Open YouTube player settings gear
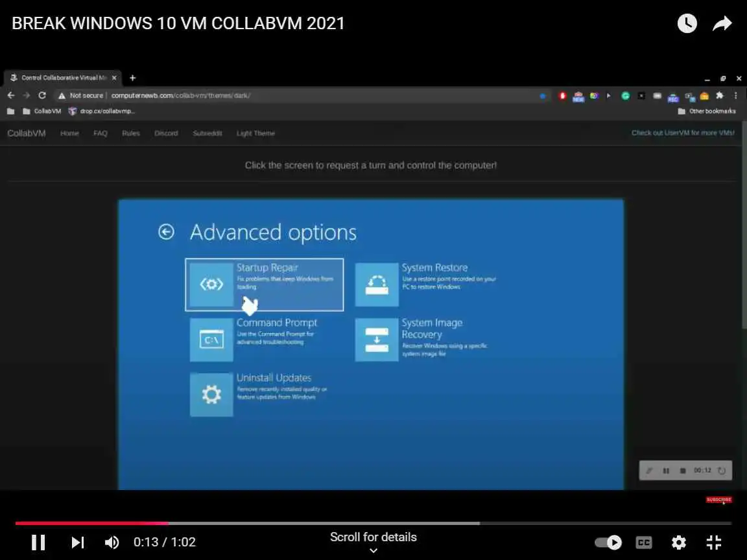Image resolution: width=747 pixels, height=560 pixels. (x=679, y=542)
